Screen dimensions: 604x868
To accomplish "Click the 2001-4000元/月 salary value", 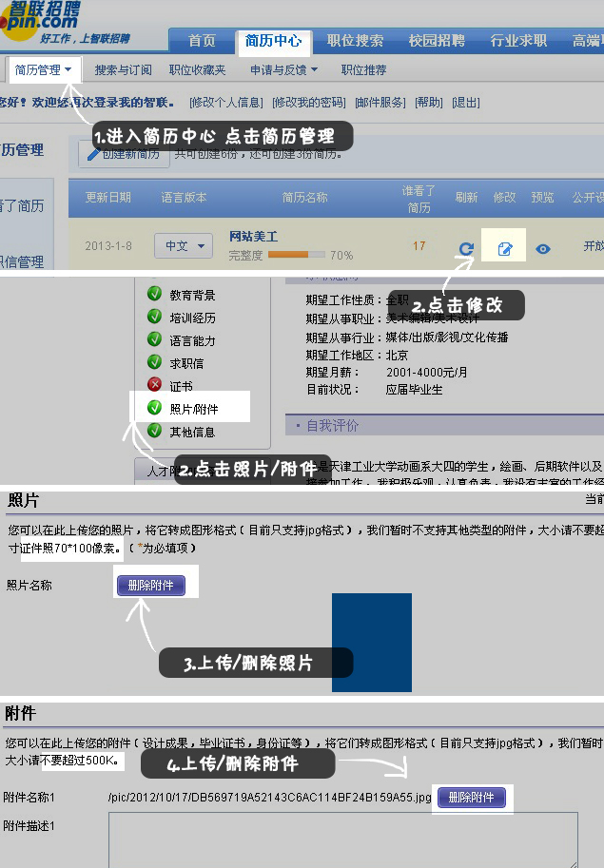I will point(427,372).
